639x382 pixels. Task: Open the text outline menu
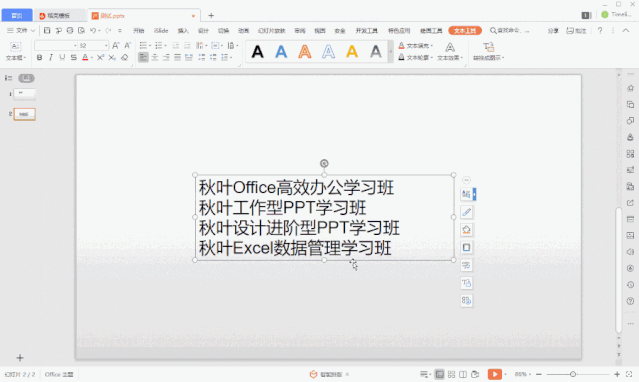416,57
